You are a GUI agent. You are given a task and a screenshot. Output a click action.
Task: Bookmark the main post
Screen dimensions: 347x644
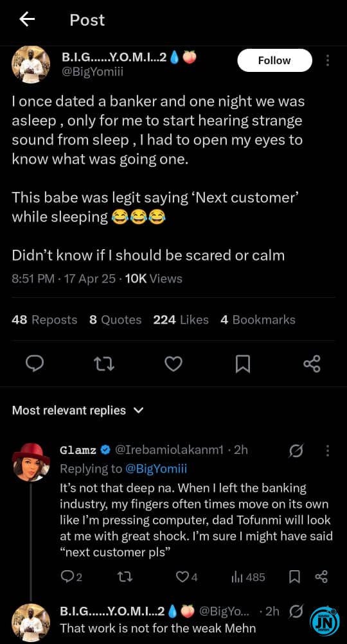click(x=242, y=364)
